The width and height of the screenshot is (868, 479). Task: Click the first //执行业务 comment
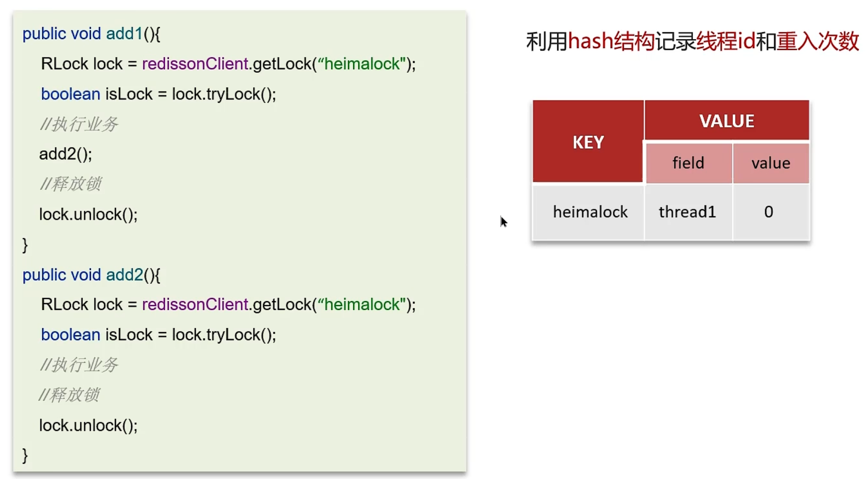[79, 124]
